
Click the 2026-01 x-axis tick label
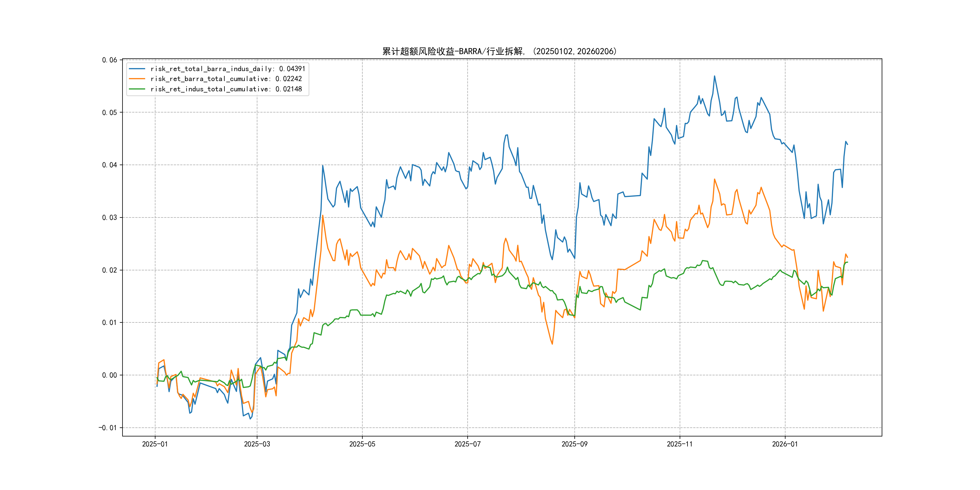(785, 444)
